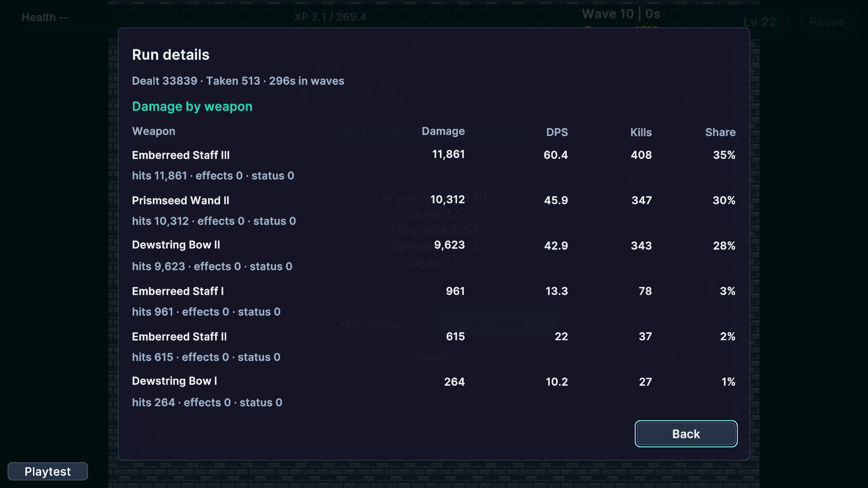This screenshot has width=868, height=488.
Task: Click the 13.3 DPS value
Action: pos(557,291)
